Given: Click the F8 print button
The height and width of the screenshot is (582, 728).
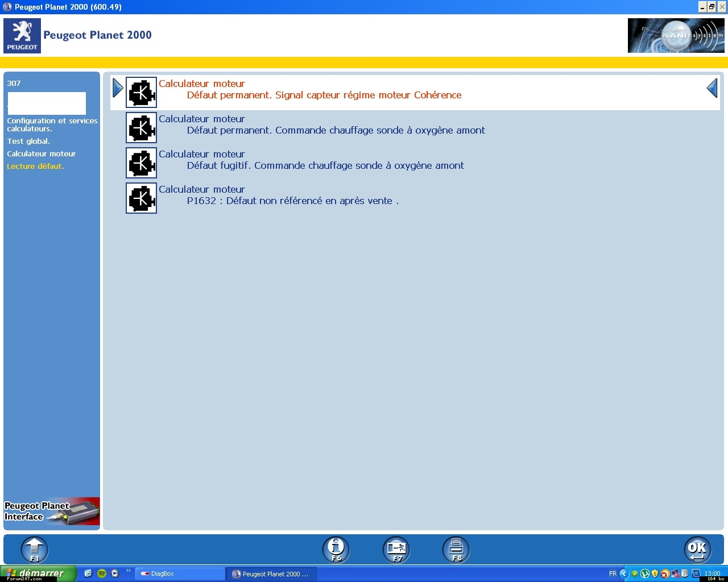Looking at the screenshot, I should click(456, 550).
